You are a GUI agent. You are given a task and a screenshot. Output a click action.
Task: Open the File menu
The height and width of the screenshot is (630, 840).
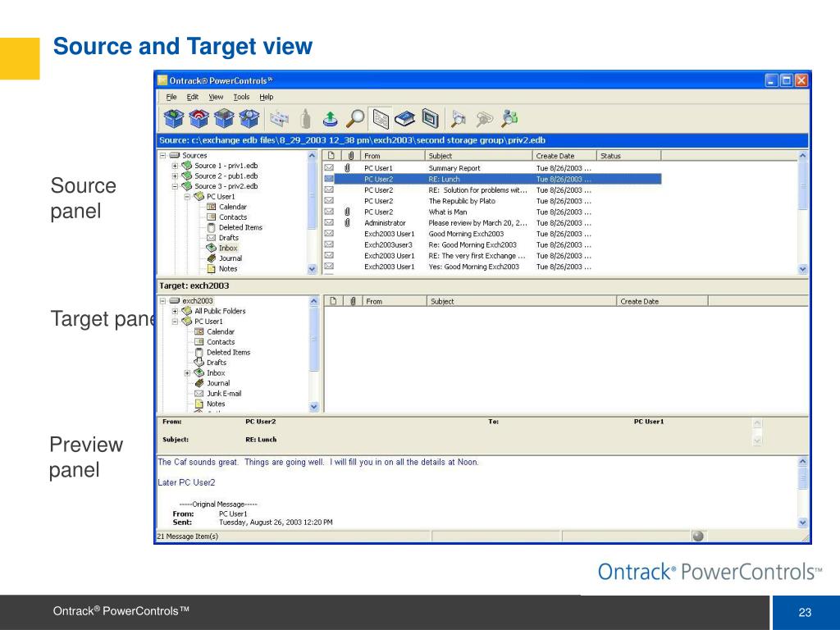click(171, 97)
